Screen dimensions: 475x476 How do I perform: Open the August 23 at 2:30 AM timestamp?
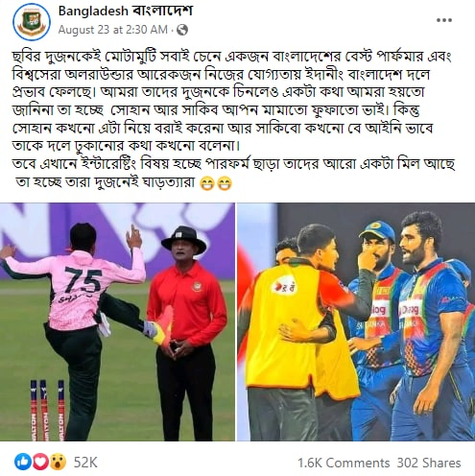112,30
